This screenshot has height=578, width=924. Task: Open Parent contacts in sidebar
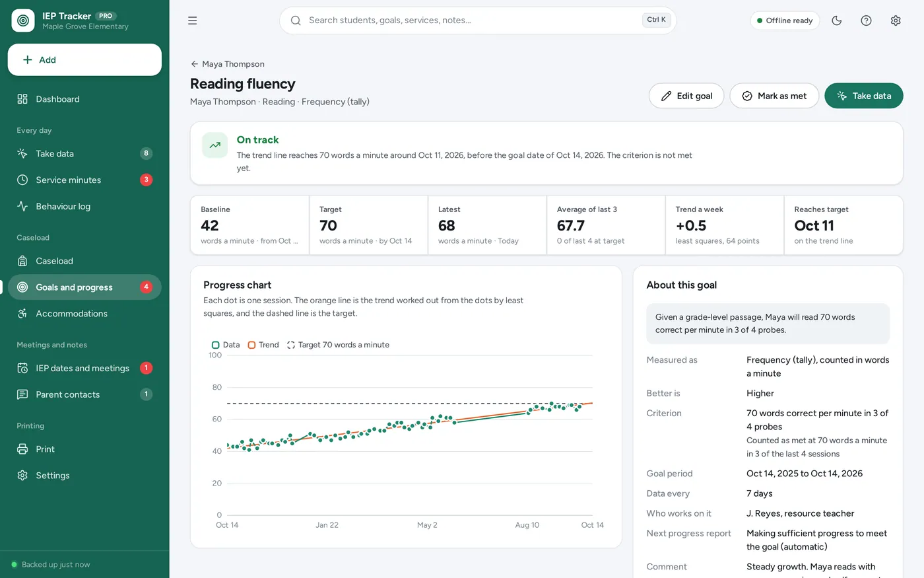click(84, 395)
